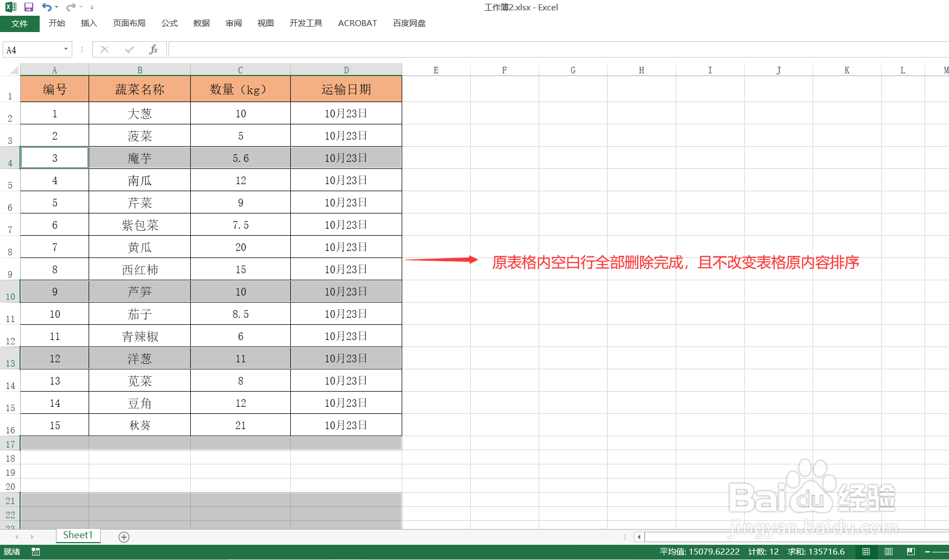Screen dimensions: 949x560
Task: Select row 4 header
Action: pyautogui.click(x=10, y=158)
